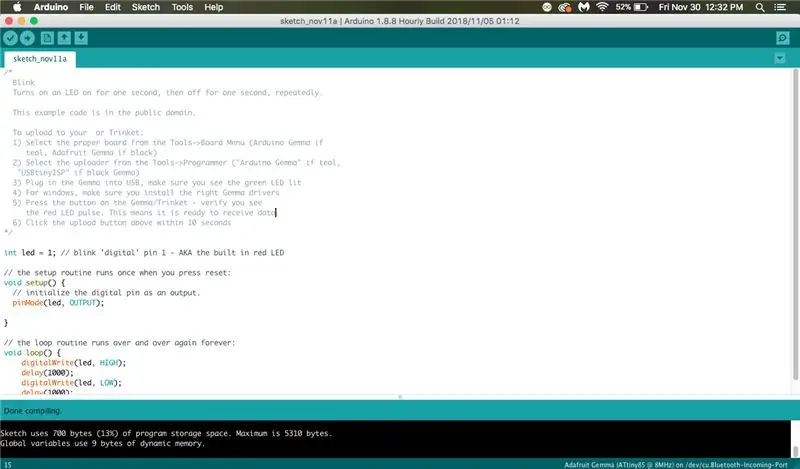Viewport: 800px width, 469px height.
Task: Open the Tools menu
Action: tap(182, 7)
